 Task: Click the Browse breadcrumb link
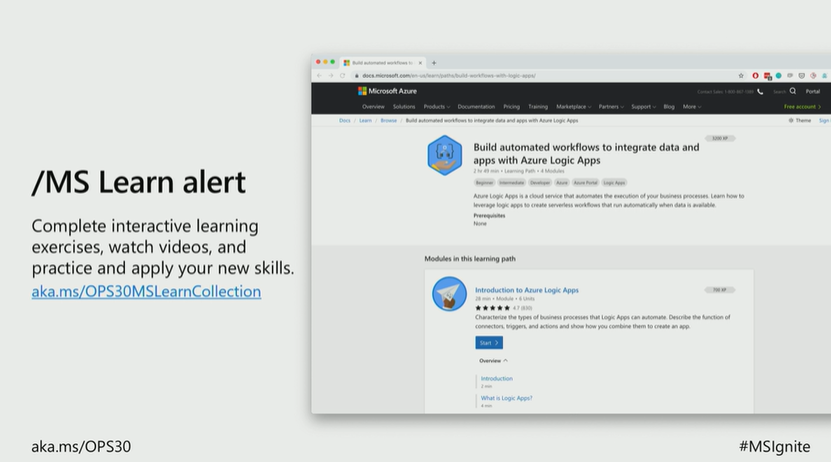pyautogui.click(x=388, y=120)
